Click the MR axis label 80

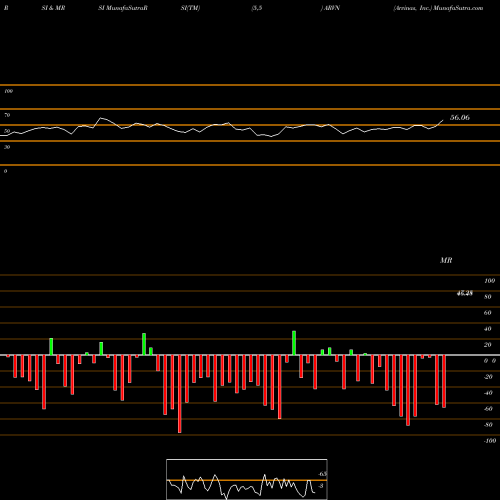488,297
